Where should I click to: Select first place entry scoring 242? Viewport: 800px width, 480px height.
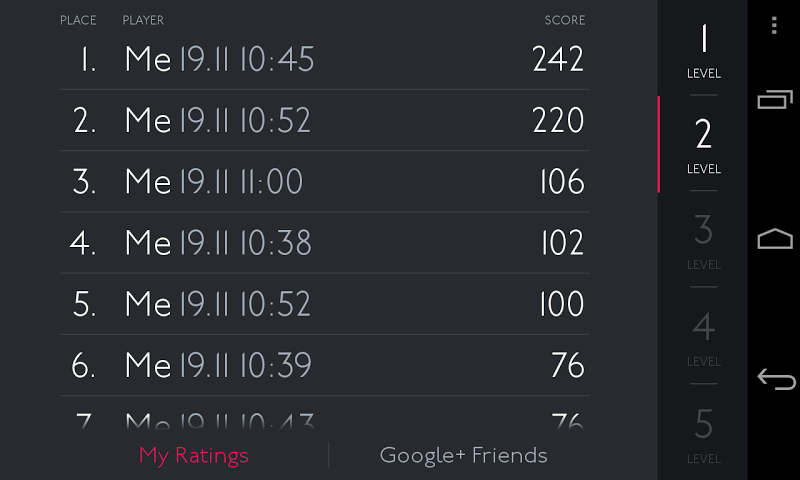coord(325,60)
